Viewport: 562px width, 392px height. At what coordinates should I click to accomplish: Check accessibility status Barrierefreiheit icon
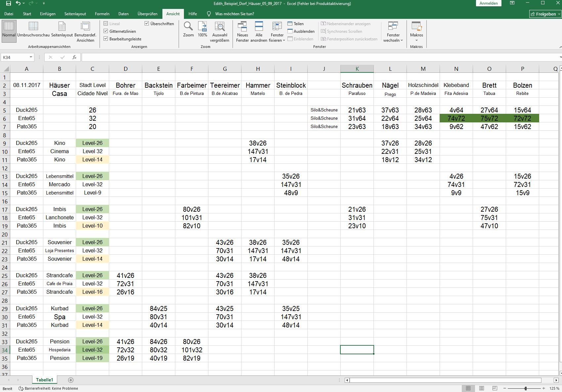(21, 388)
